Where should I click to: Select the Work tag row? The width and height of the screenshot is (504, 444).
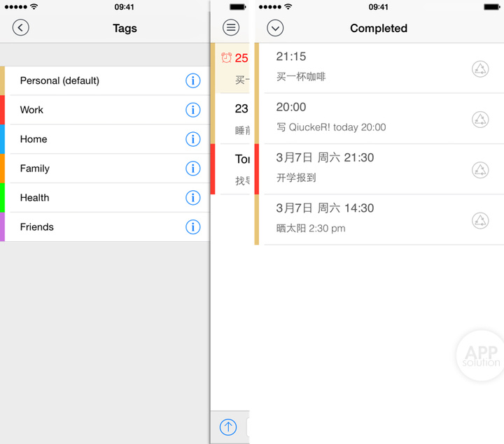[x=91, y=110]
